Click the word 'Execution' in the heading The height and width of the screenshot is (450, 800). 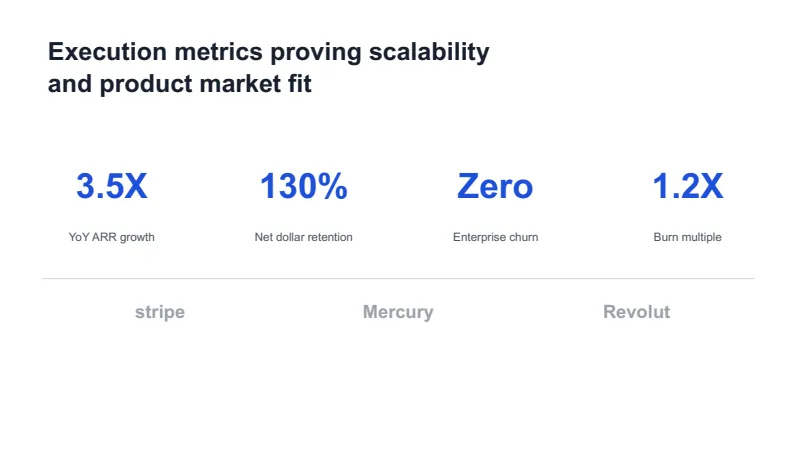[x=107, y=52]
